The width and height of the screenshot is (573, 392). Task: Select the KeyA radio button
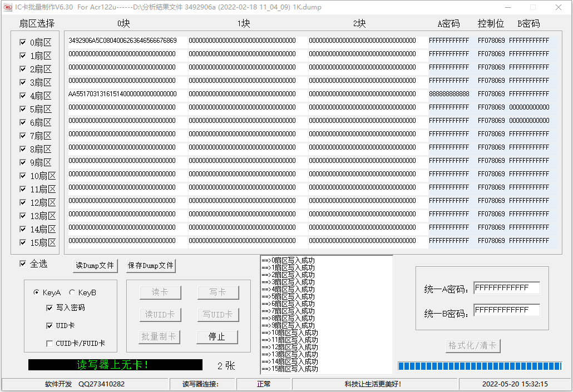pyautogui.click(x=37, y=292)
